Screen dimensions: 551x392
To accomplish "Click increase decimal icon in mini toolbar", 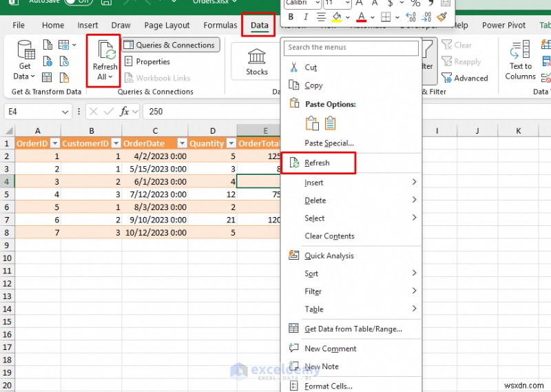I will (410, 17).
